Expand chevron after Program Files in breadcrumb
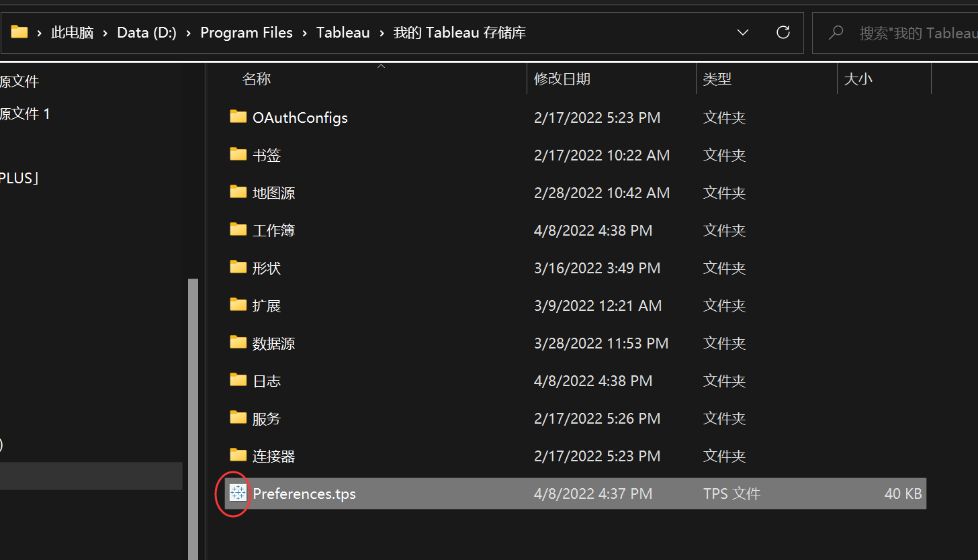Image resolution: width=978 pixels, height=560 pixels. coord(305,32)
